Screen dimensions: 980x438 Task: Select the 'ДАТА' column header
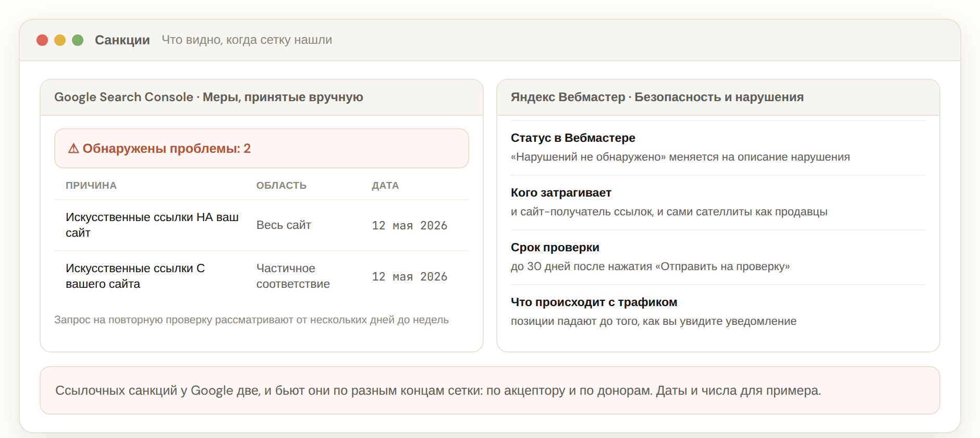(x=385, y=186)
